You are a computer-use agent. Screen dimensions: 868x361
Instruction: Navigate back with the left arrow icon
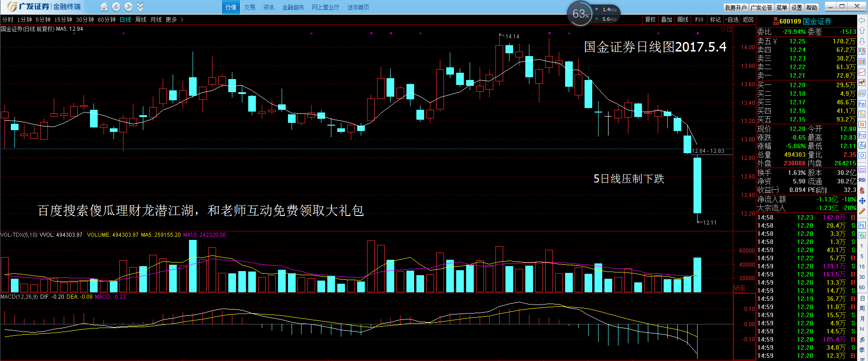[x=116, y=7]
